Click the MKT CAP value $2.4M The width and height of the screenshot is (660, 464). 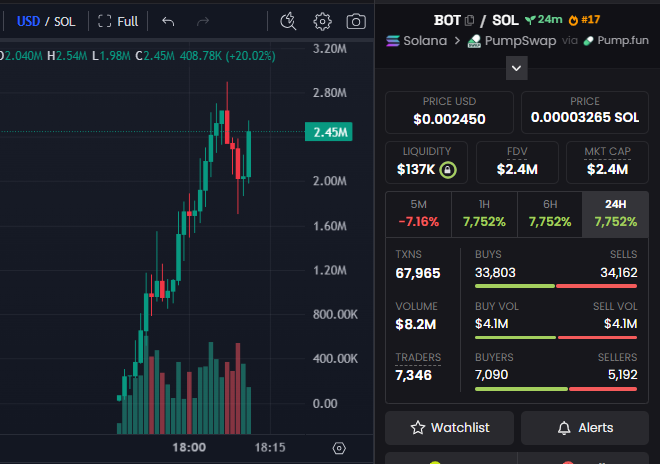[607, 169]
